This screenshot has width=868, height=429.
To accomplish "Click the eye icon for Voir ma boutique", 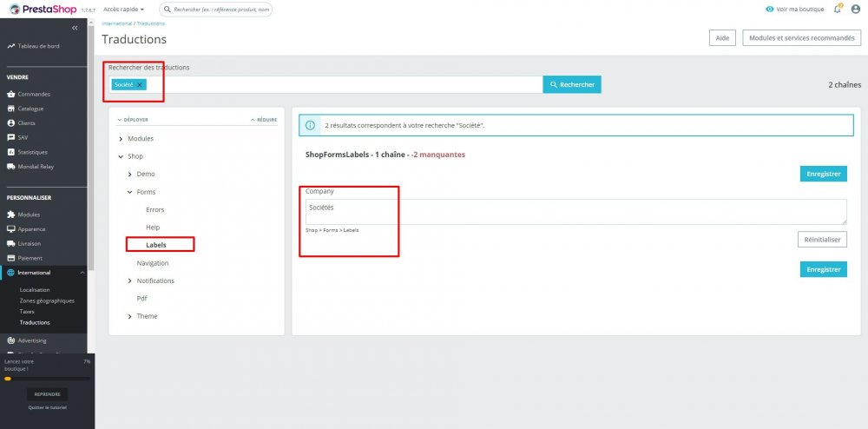I will (769, 10).
